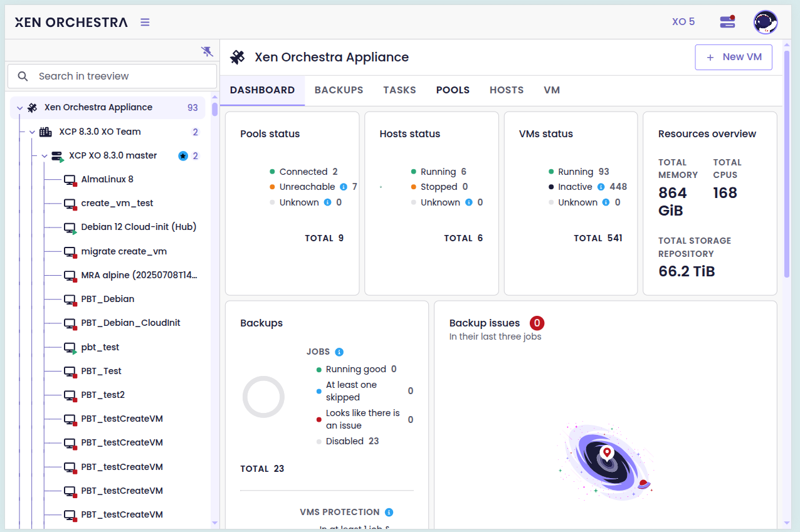Click the VM icon for Debian 12 Cloud-init (Hub)
The width and height of the screenshot is (800, 532).
click(x=70, y=227)
